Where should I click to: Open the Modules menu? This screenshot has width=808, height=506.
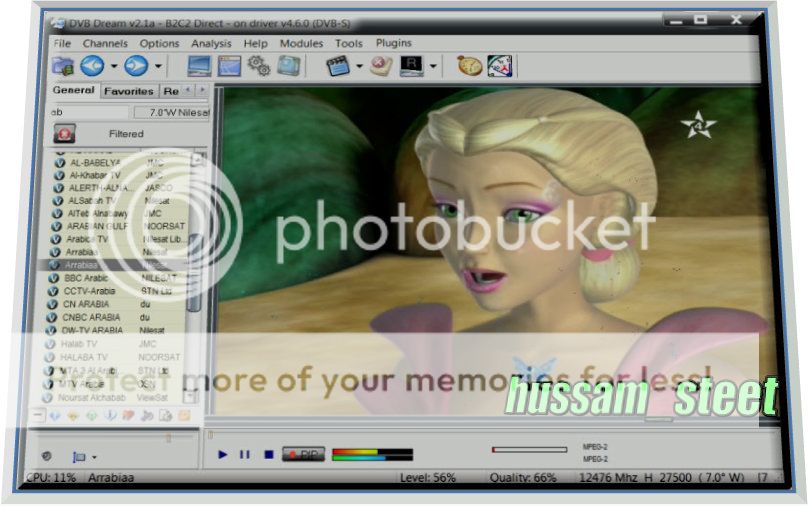301,43
